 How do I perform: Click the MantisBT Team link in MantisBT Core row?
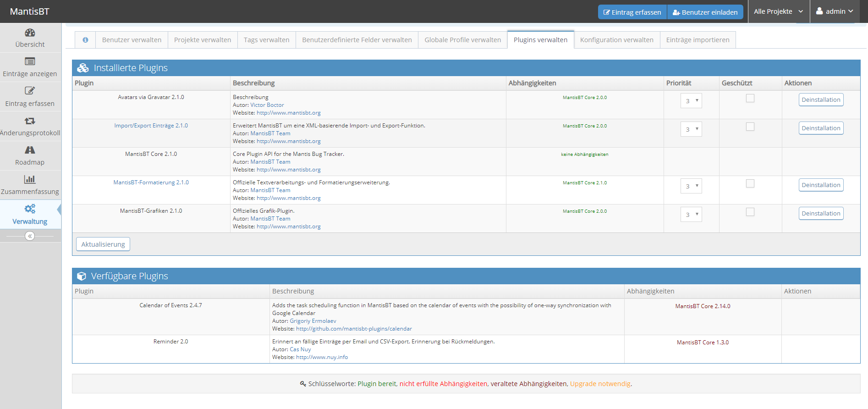click(270, 162)
